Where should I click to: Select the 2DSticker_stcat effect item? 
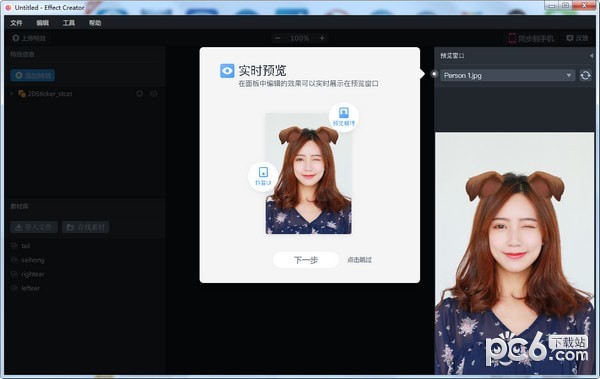point(50,93)
